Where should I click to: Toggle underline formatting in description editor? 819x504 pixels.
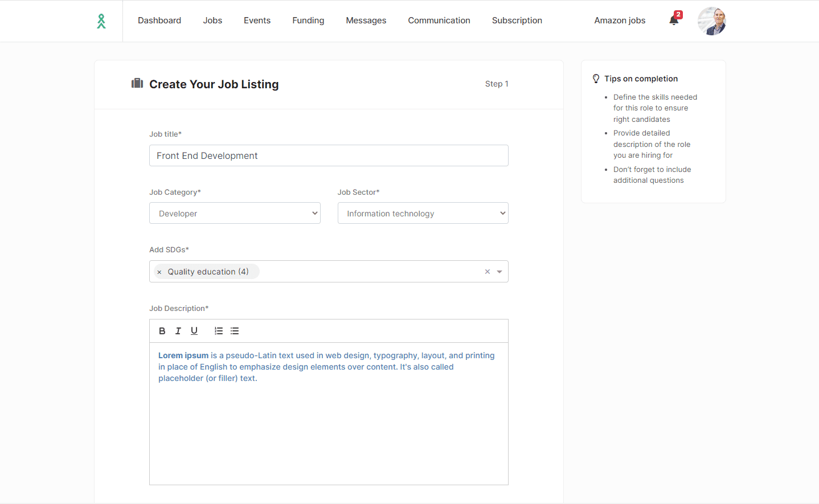point(194,331)
